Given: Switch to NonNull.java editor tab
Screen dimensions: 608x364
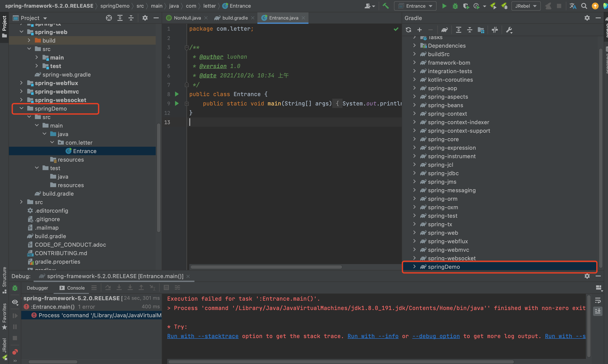Looking at the screenshot, I should 187,18.
